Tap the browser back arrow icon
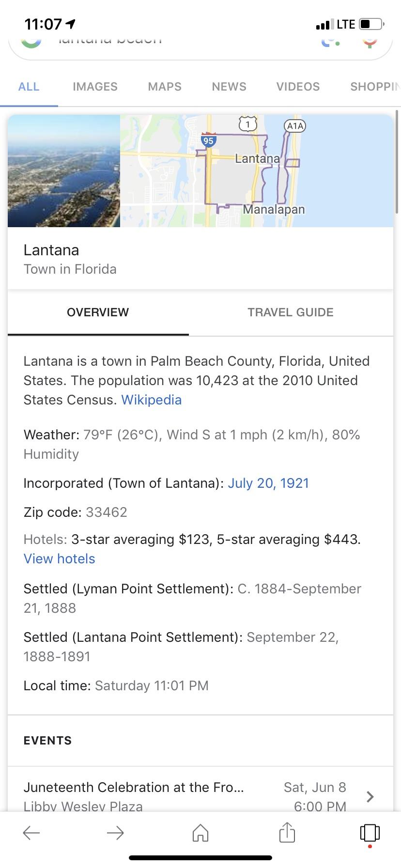 pos(31,833)
